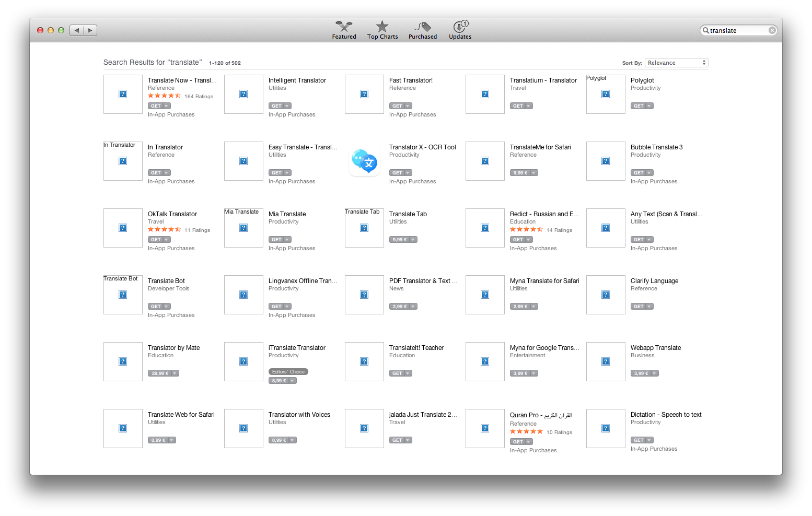Expand arrow next to Translatium GET button

529,106
